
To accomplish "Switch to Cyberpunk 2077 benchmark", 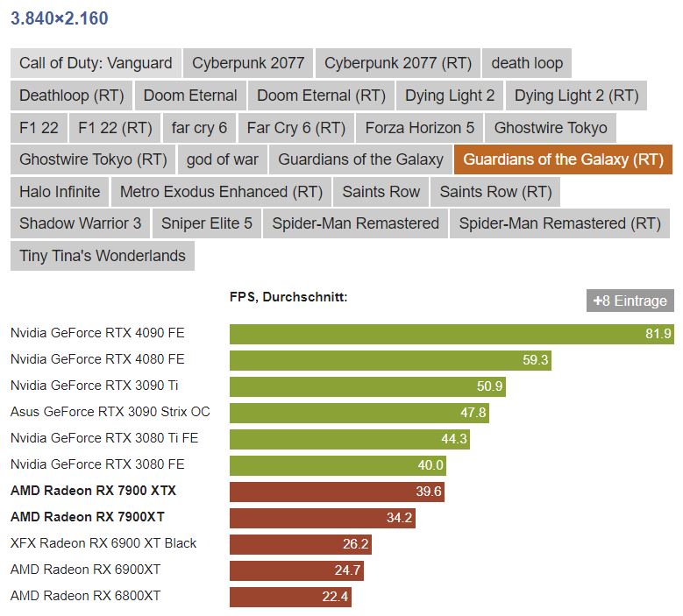I will tap(248, 63).
